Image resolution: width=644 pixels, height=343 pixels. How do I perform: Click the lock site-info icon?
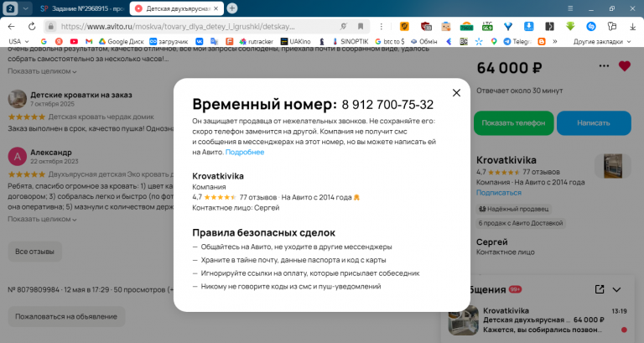point(50,26)
